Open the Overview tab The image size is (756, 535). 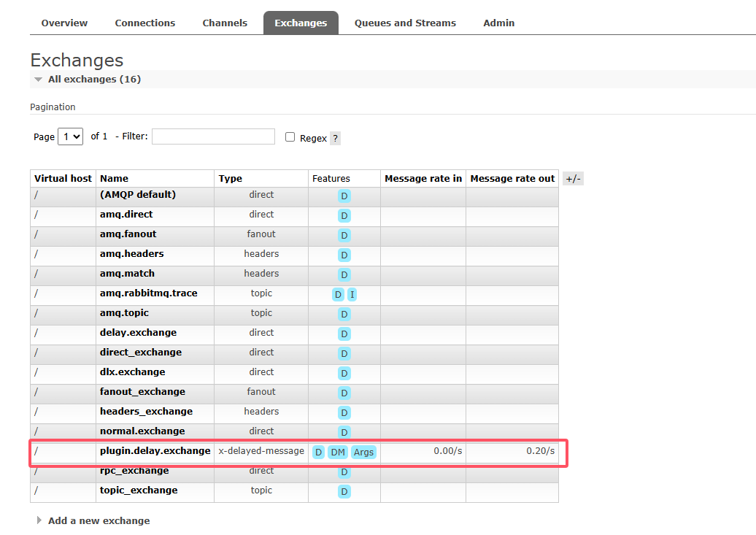click(x=64, y=23)
